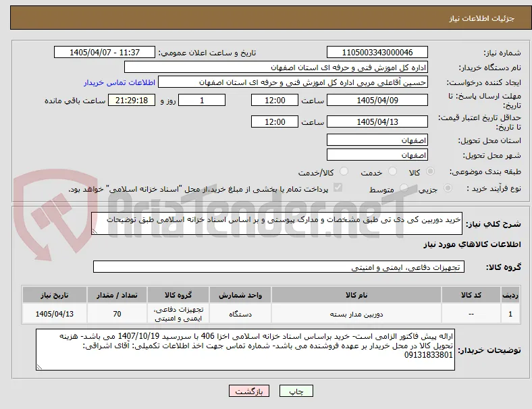Click the کد کالا column header
532x409 pixels.
point(471,295)
